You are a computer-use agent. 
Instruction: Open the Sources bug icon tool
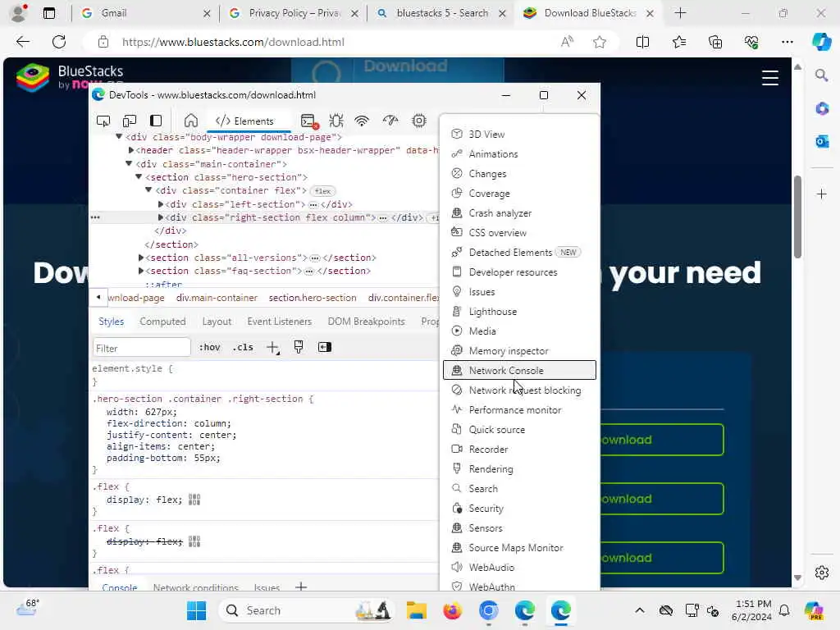pos(336,121)
